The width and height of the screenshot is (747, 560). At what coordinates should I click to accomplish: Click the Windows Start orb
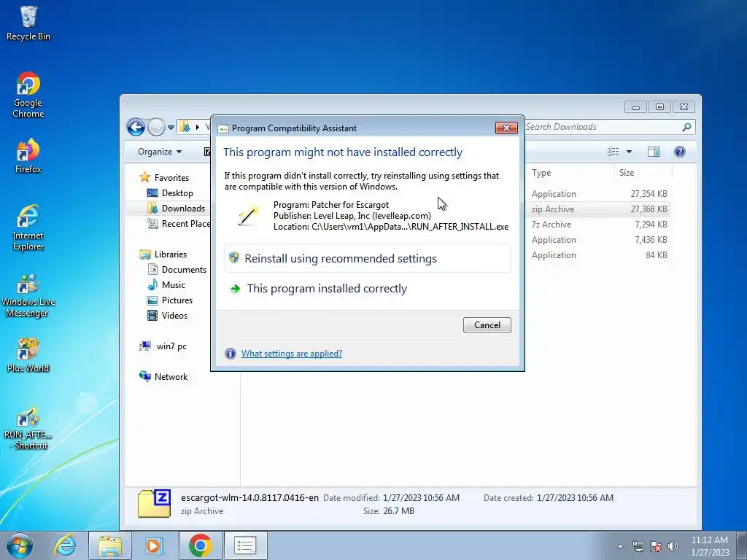(20, 545)
